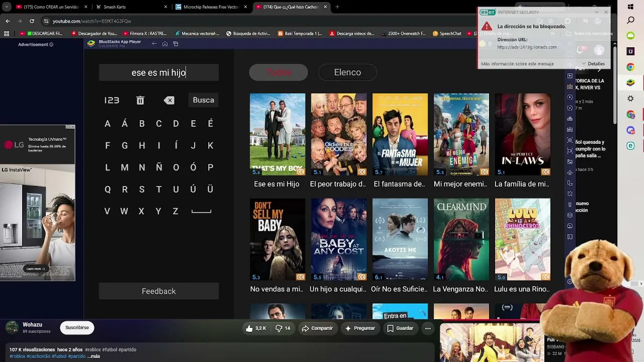Save the video with Guardar

pos(400,328)
